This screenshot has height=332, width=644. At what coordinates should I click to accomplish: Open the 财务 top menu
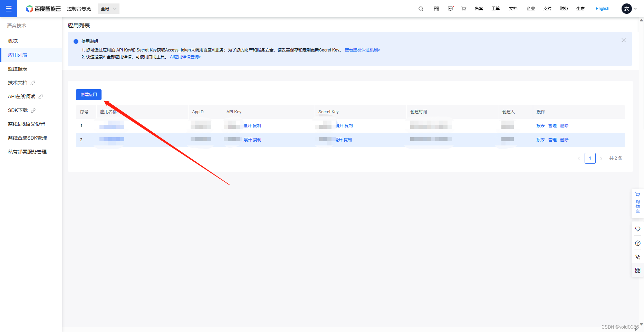click(x=564, y=9)
